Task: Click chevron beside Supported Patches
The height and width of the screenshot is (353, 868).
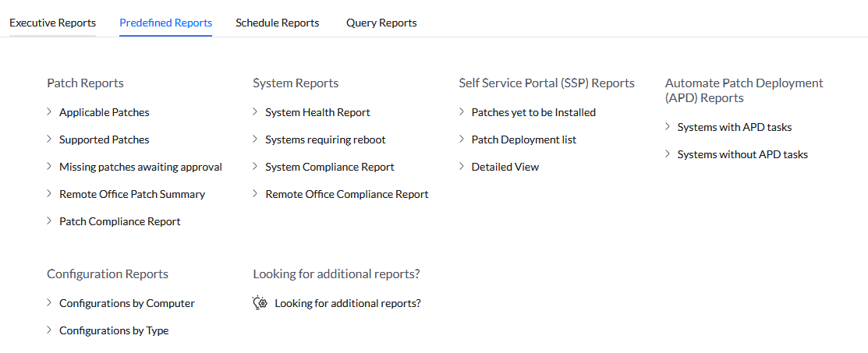Action: (x=49, y=139)
